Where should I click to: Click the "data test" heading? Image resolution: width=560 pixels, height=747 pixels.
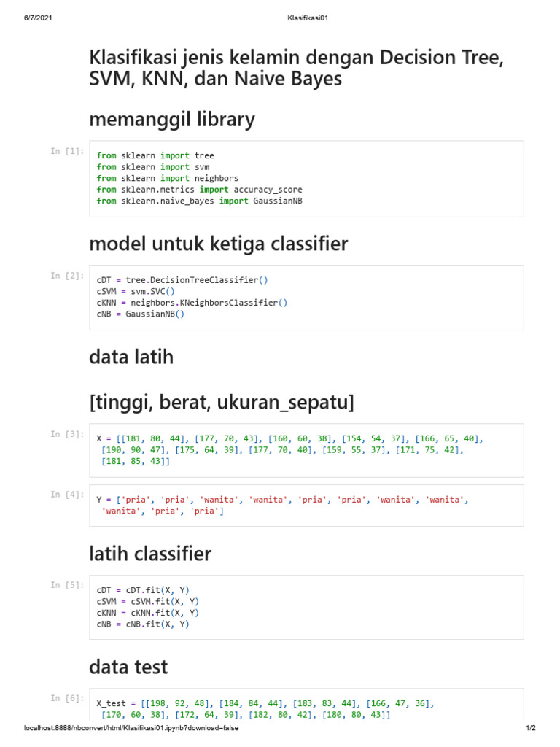click(x=128, y=667)
